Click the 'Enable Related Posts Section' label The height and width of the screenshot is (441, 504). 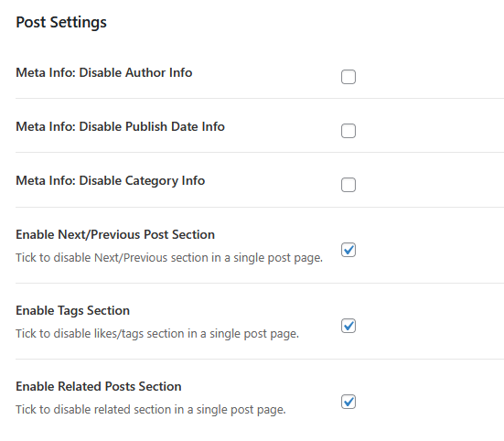pyautogui.click(x=99, y=386)
